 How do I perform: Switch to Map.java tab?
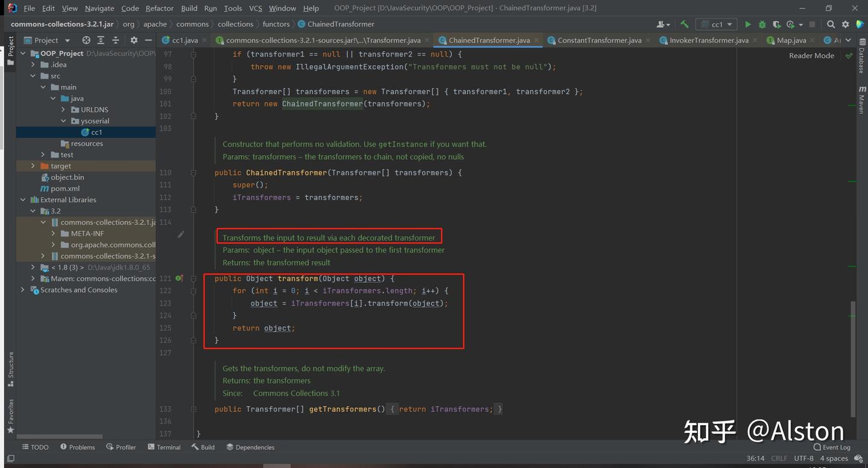pyautogui.click(x=790, y=40)
